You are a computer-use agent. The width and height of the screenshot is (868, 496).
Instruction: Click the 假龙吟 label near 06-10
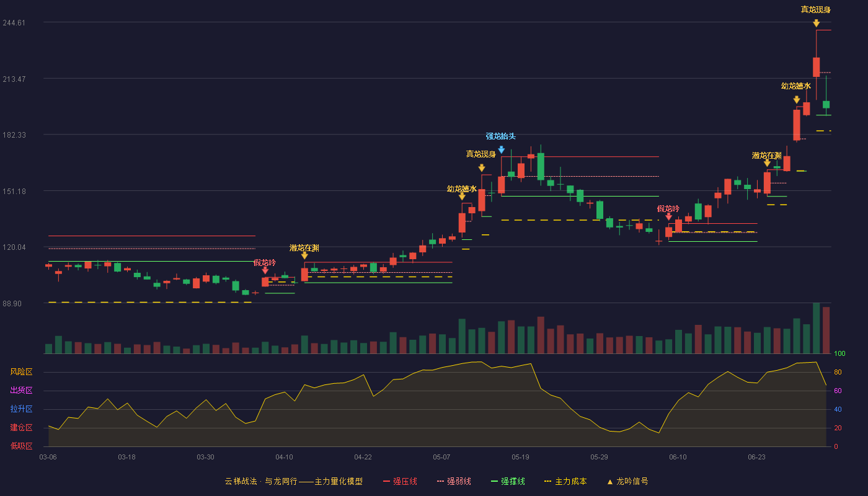click(668, 209)
